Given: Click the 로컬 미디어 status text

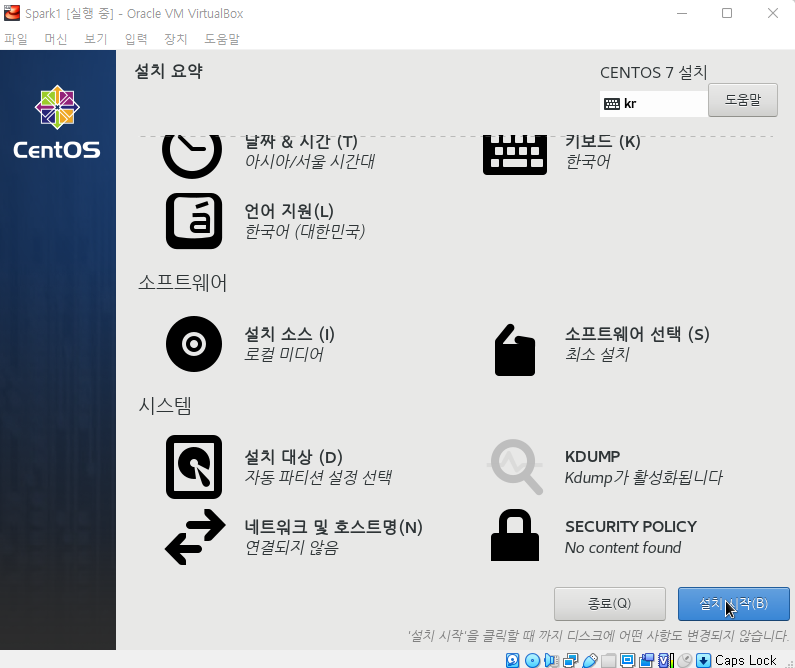Looking at the screenshot, I should (x=284, y=354).
